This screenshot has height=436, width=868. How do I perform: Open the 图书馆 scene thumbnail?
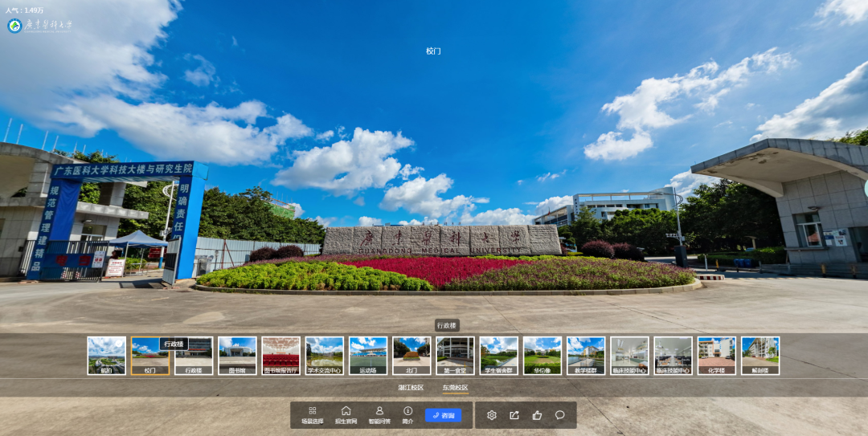237,356
